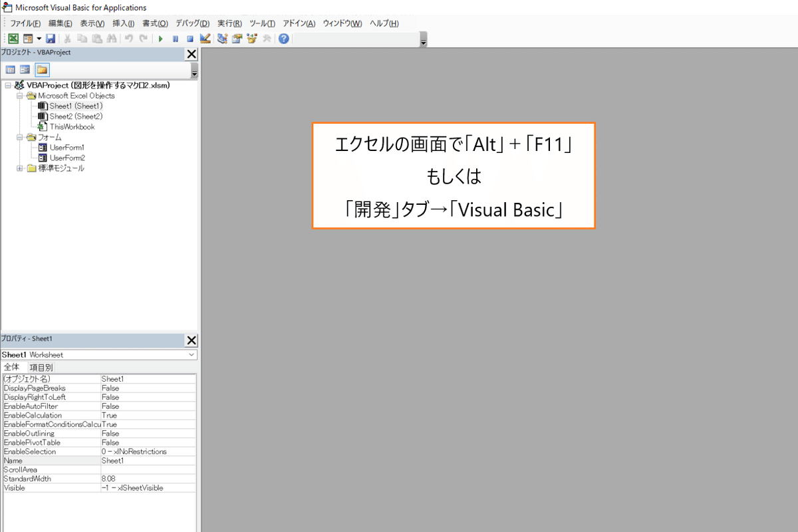Click the Undo arrow icon
The width and height of the screenshot is (798, 532).
[129, 39]
